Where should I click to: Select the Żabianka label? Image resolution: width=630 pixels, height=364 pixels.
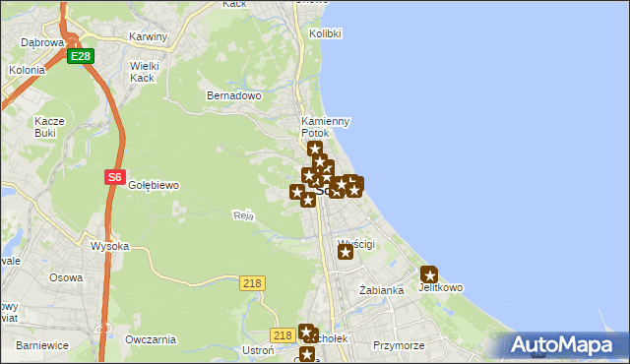pyautogui.click(x=381, y=290)
